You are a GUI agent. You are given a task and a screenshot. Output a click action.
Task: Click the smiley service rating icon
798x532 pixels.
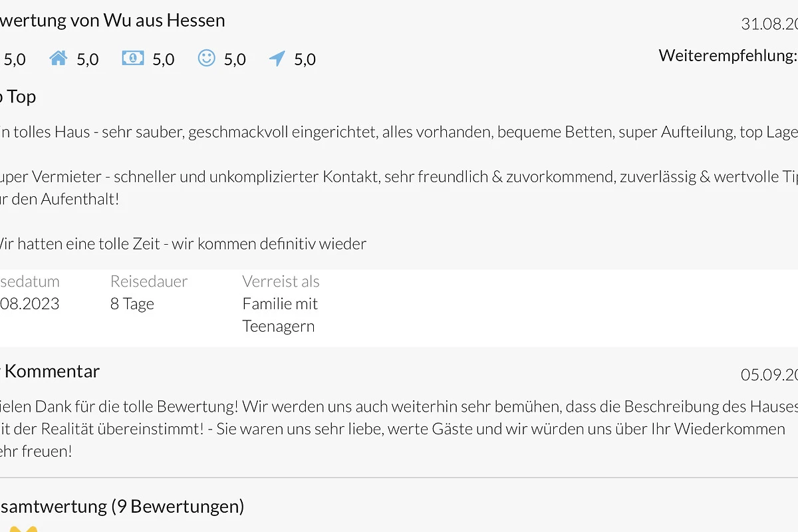click(207, 59)
